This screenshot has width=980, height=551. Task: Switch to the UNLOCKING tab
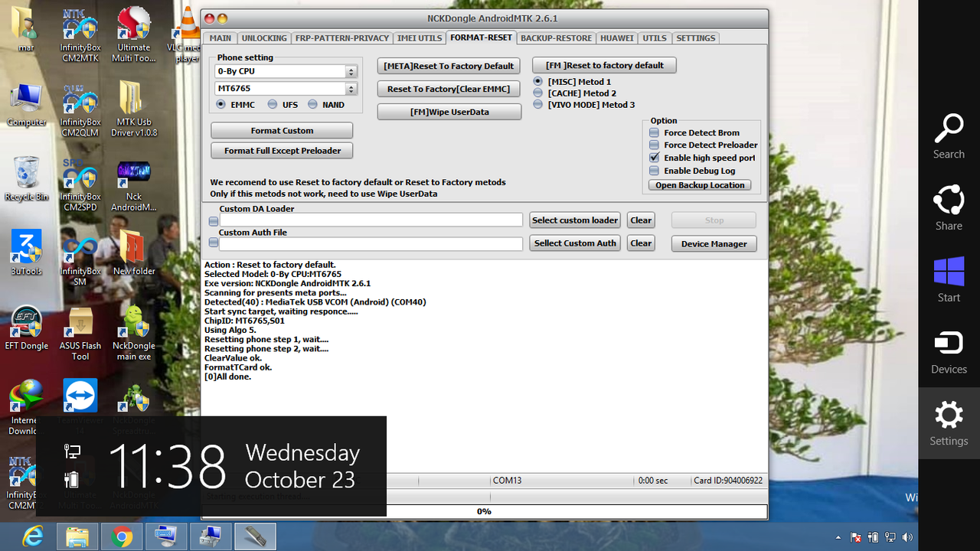pos(264,38)
